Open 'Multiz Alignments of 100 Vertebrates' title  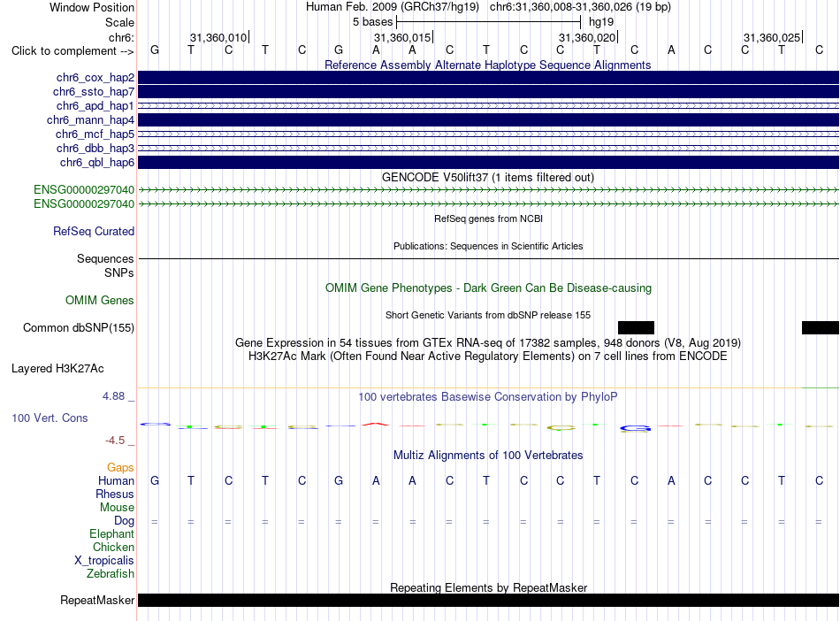(x=488, y=456)
